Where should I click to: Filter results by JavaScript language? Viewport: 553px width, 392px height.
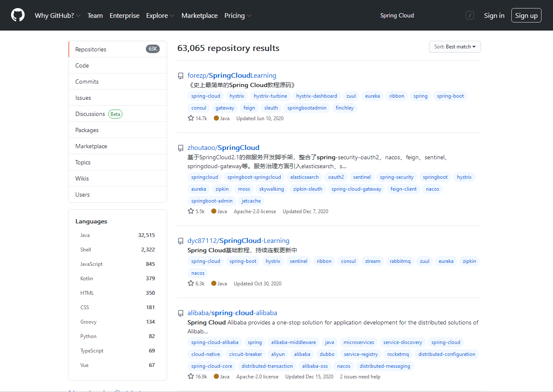point(117,264)
